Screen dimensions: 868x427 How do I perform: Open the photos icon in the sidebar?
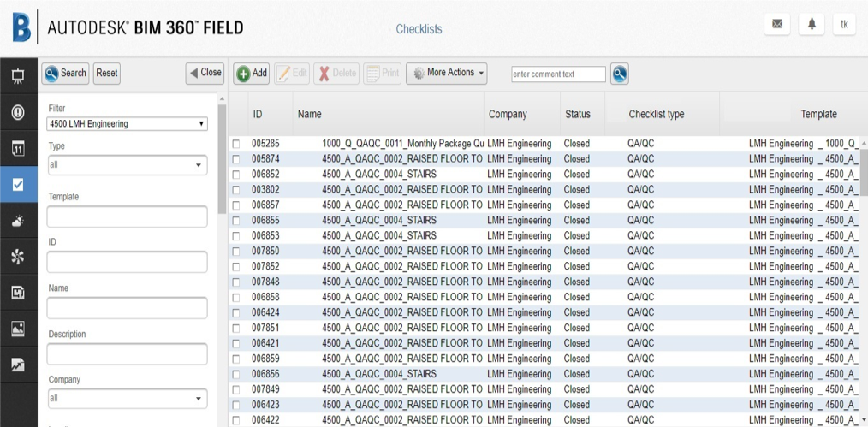point(18,329)
